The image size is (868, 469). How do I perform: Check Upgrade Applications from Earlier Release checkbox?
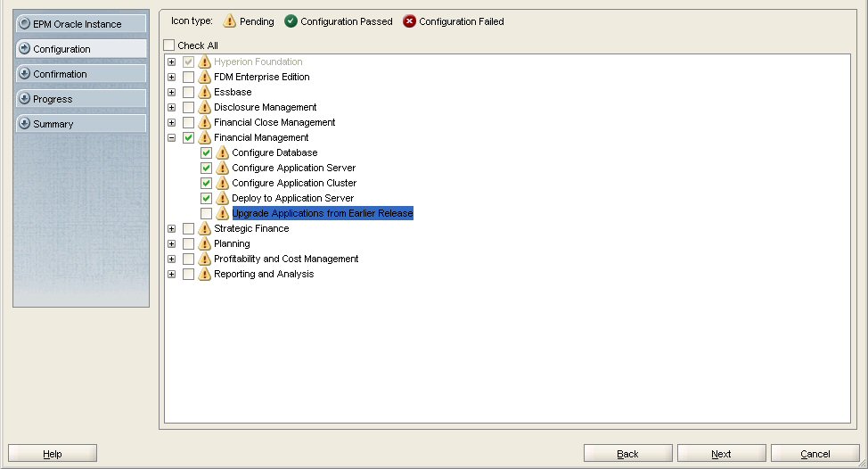pos(206,213)
